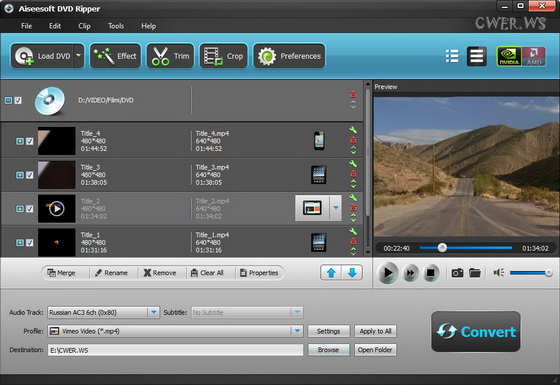560x385 pixels.
Task: Take a snapshot with camera icon
Action: tap(457, 273)
